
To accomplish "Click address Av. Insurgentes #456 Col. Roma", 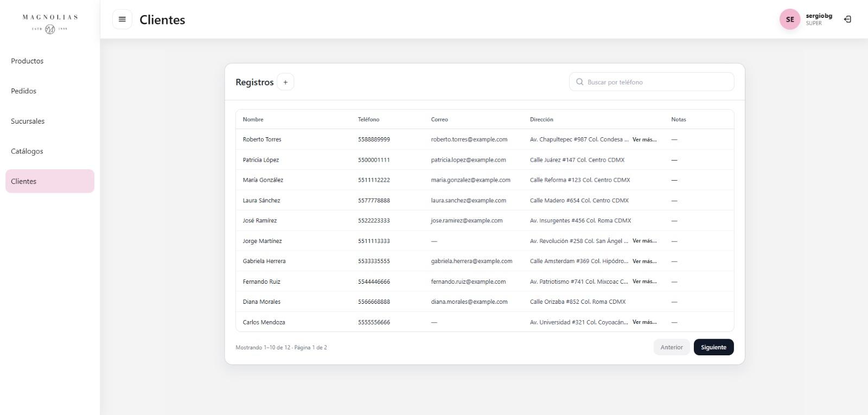I will click(x=580, y=221).
